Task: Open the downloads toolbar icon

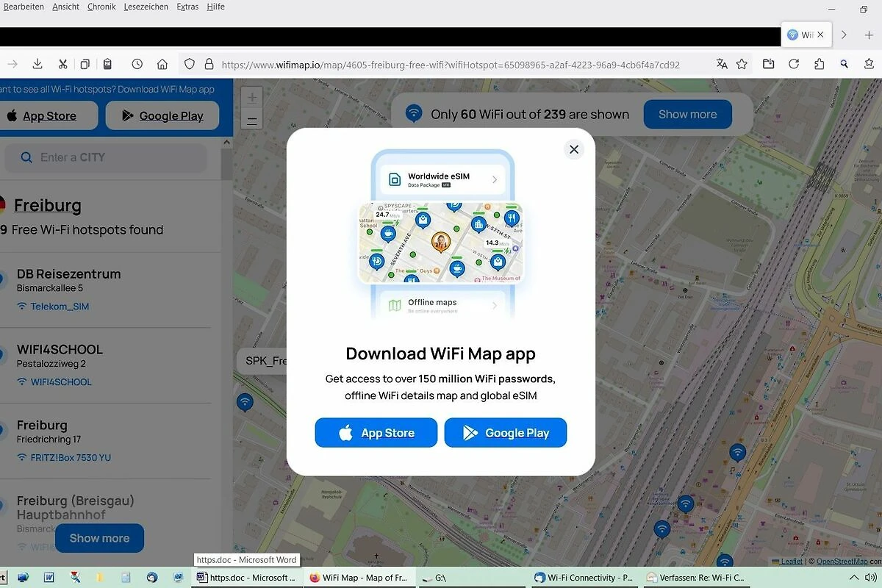Action: coord(38,64)
